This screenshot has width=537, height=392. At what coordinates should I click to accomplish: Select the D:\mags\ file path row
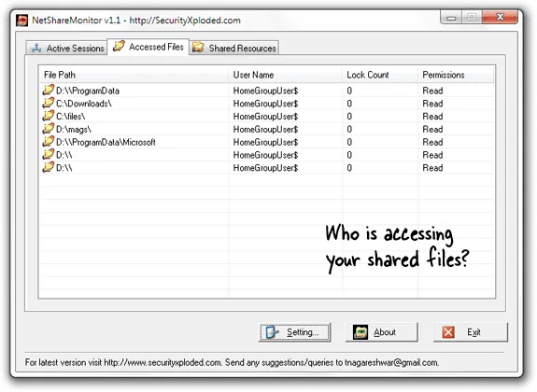74,130
